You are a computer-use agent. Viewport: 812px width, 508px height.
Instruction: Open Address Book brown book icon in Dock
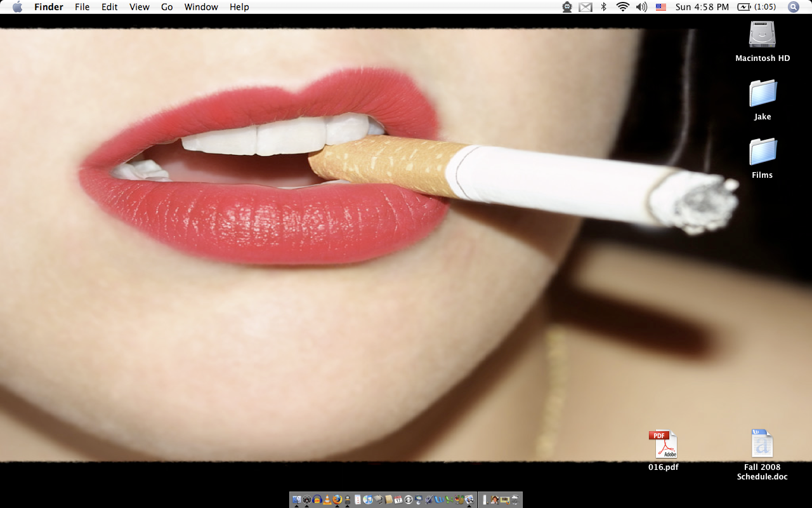388,500
